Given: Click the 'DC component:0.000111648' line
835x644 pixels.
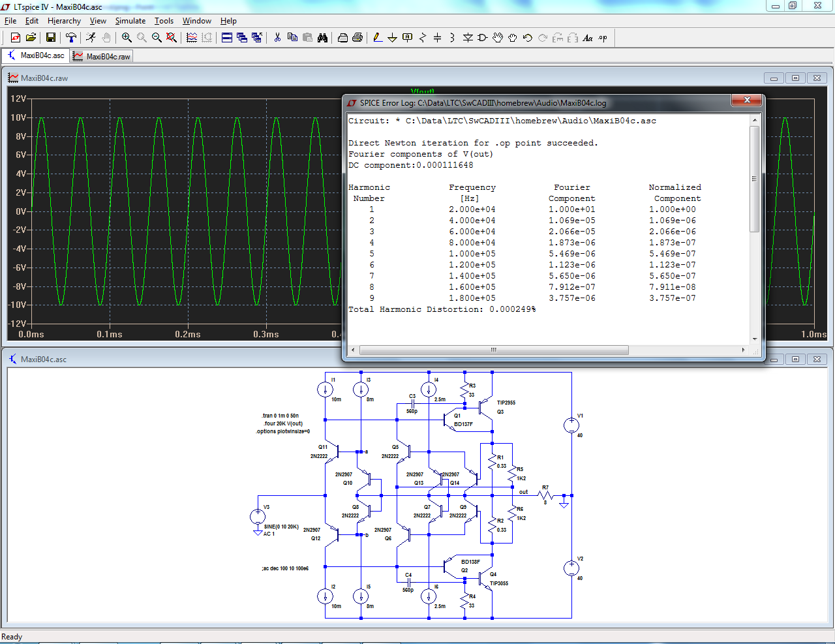Looking at the screenshot, I should coord(411,165).
